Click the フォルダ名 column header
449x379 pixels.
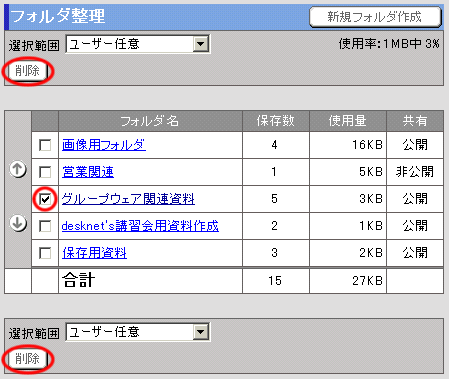click(x=150, y=121)
